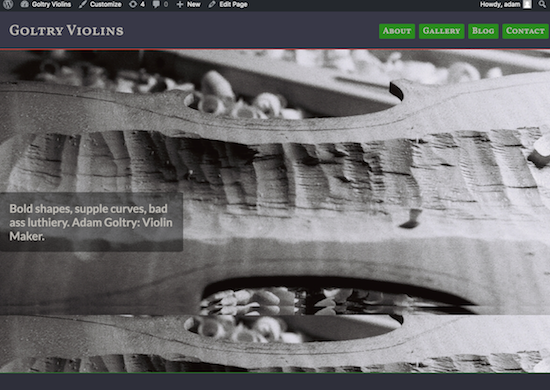Screen dimensions: 550x390
Task: Visit the Blog page
Action: 483,31
